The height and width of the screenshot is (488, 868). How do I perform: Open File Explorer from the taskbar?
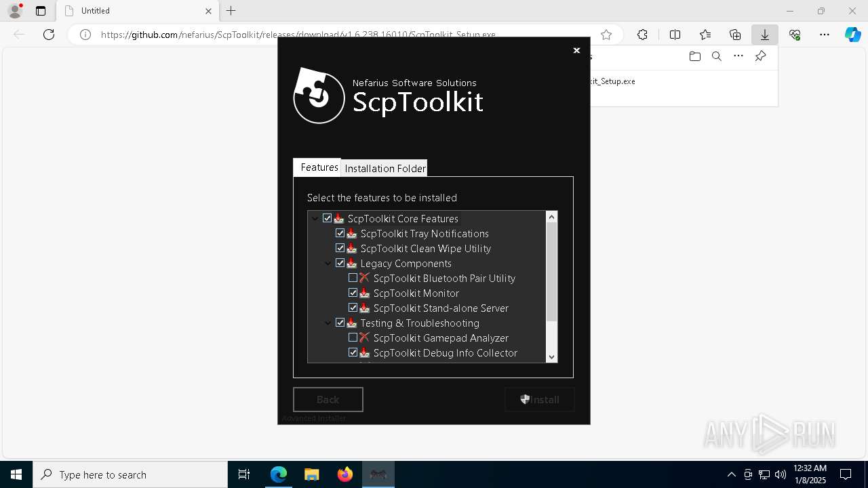[312, 474]
